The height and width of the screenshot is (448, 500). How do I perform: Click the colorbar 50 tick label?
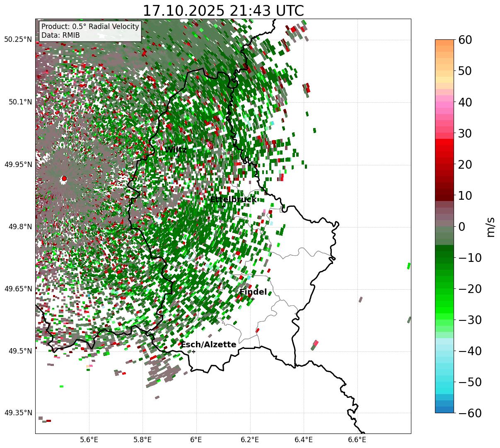(x=466, y=71)
